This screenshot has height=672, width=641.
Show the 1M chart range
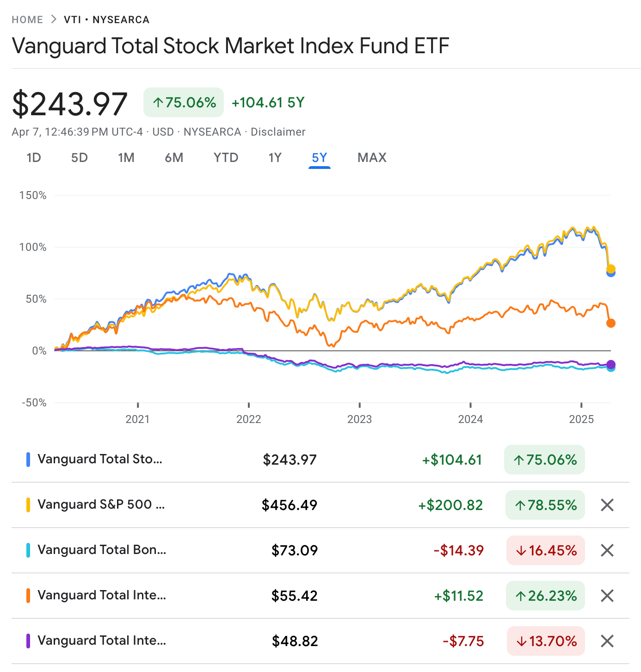coord(126,158)
